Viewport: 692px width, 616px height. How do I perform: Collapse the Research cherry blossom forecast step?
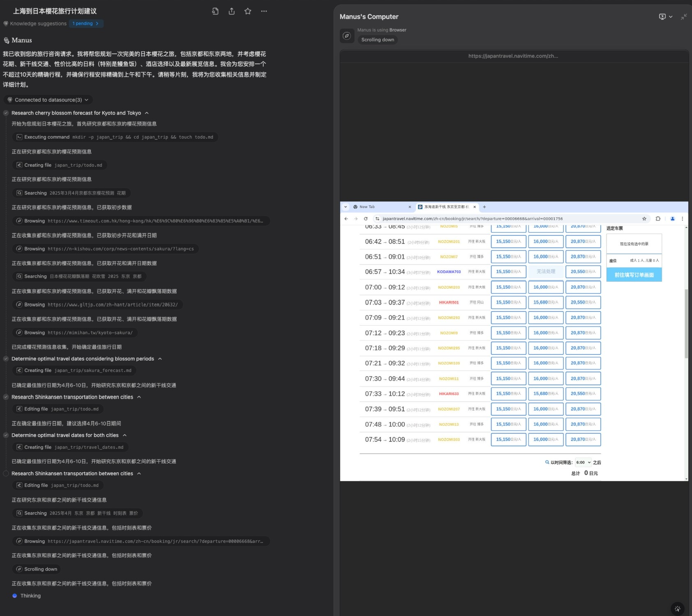click(147, 113)
